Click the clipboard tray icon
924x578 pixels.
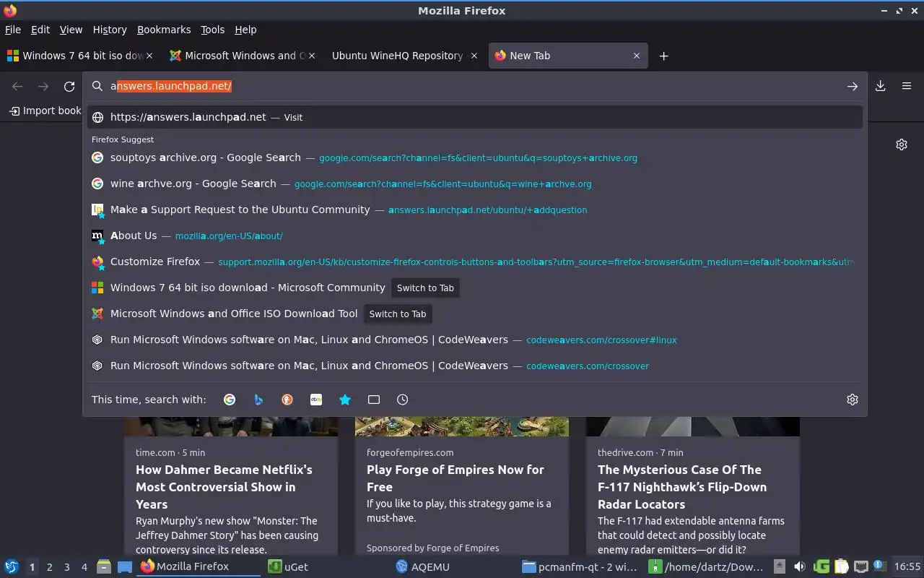tap(841, 566)
